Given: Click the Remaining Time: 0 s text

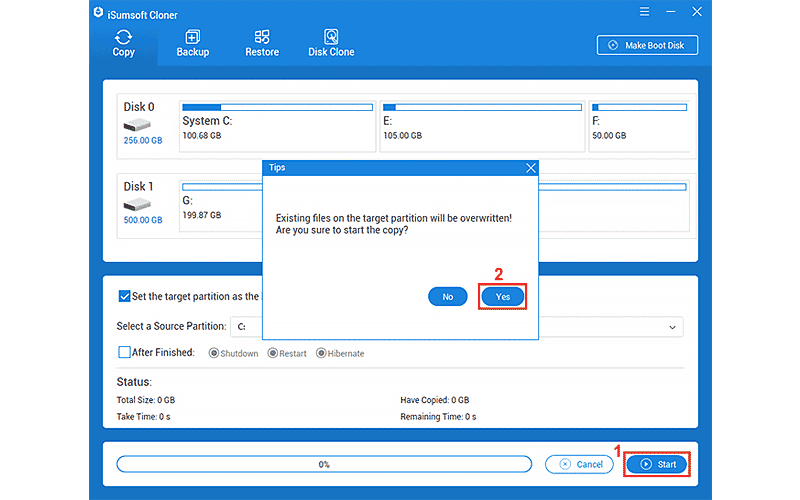Looking at the screenshot, I should pyautogui.click(x=438, y=417).
